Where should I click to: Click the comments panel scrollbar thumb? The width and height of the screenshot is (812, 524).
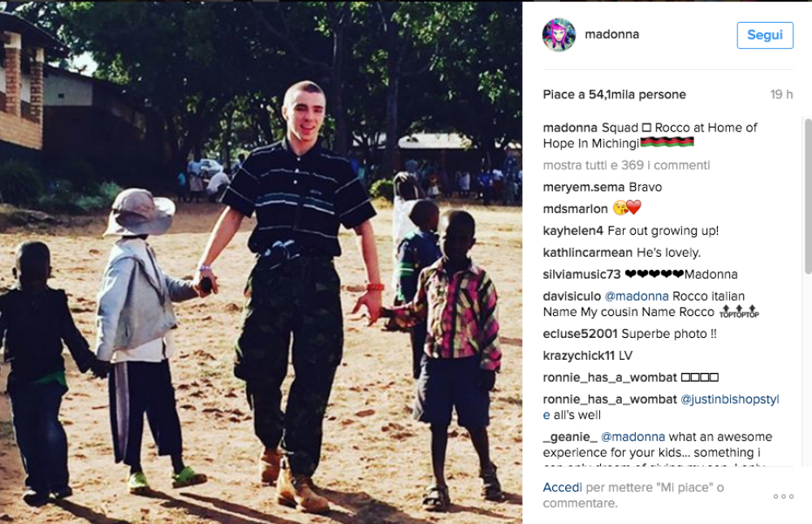click(808, 196)
